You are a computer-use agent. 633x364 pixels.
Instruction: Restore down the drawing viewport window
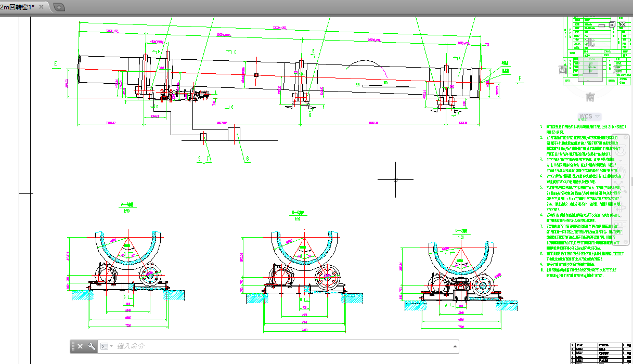(x=612, y=24)
